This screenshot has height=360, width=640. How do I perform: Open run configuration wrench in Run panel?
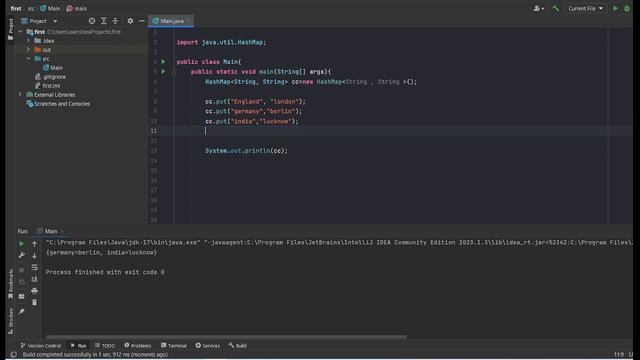[22, 256]
